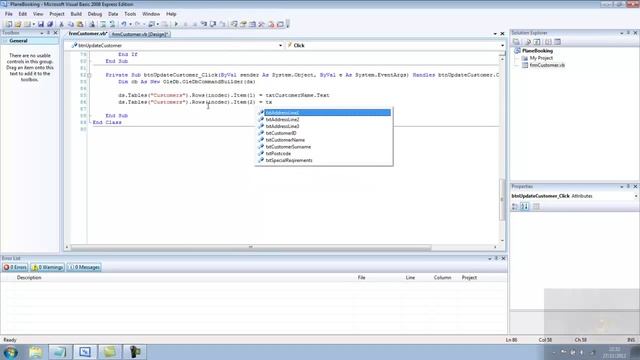This screenshot has width=640, height=360.
Task: Click the editor horizontal scrollbar
Action: pyautogui.click(x=251, y=247)
